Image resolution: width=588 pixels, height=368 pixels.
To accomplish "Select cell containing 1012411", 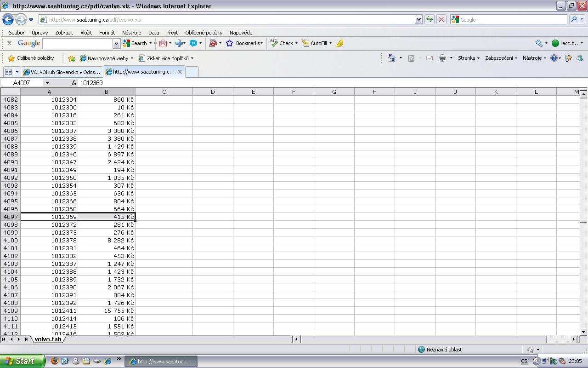I will click(x=49, y=310).
